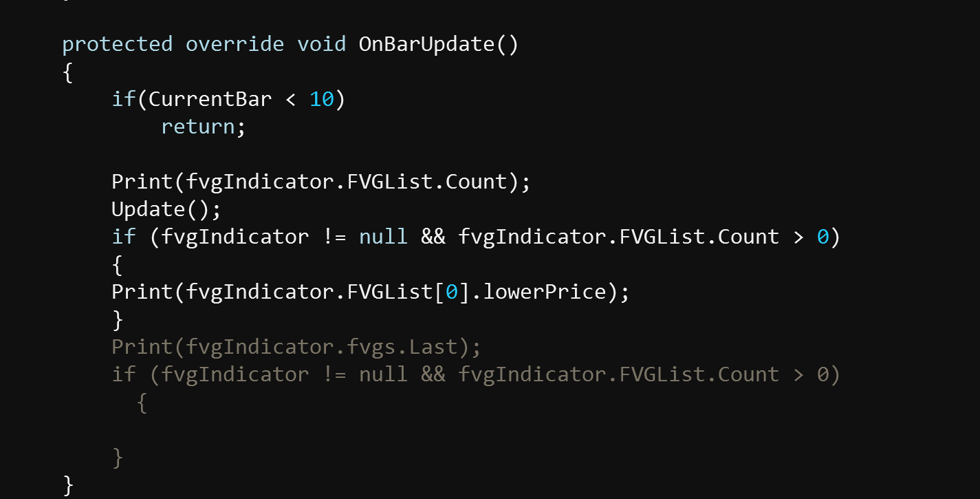Click 'fvgs' in the dimmed Print statement
Image resolution: width=980 pixels, height=499 pixels.
click(377, 347)
